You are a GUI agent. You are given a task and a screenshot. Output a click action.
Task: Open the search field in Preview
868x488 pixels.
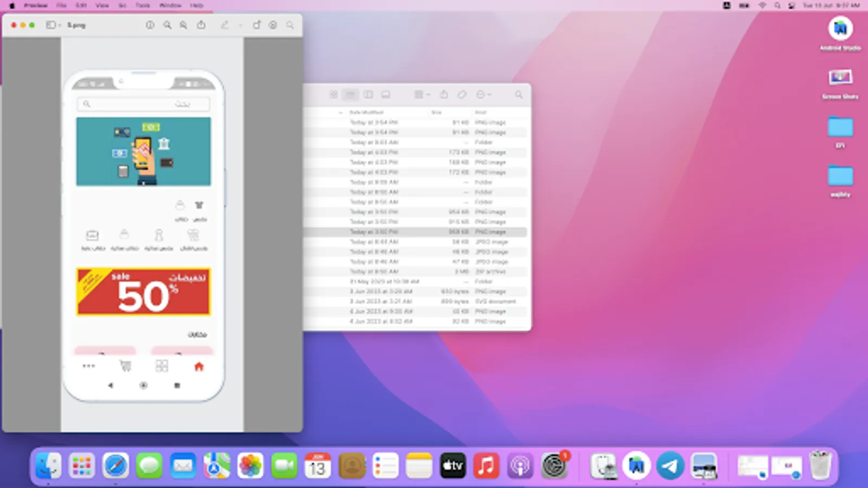point(290,25)
